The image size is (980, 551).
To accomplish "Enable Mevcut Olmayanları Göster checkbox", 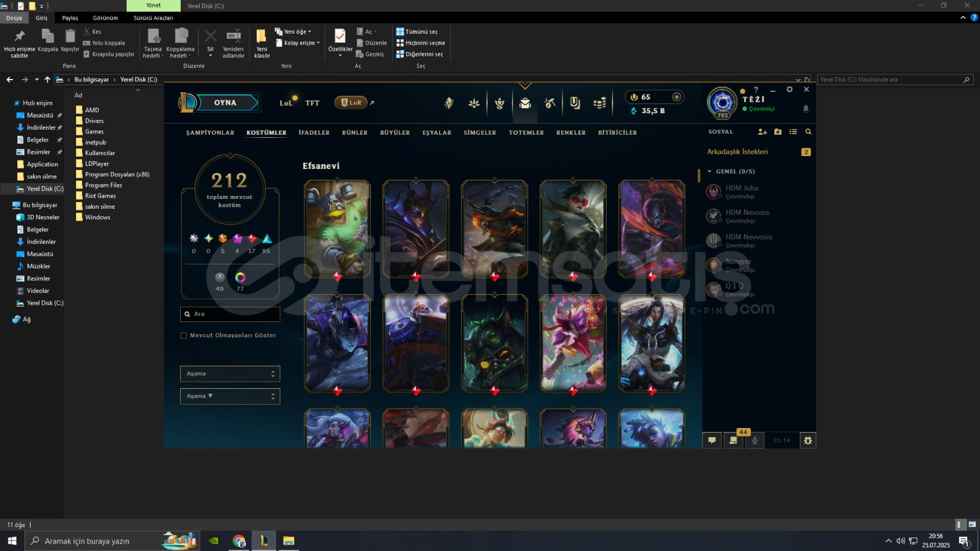I will pos(184,335).
